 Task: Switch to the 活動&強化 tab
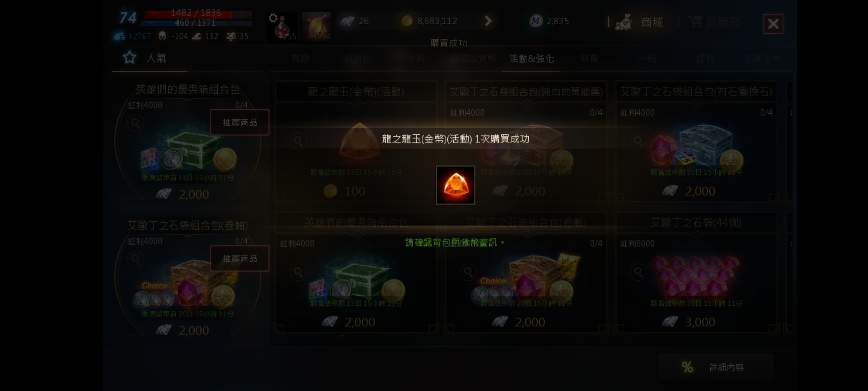[x=531, y=59]
